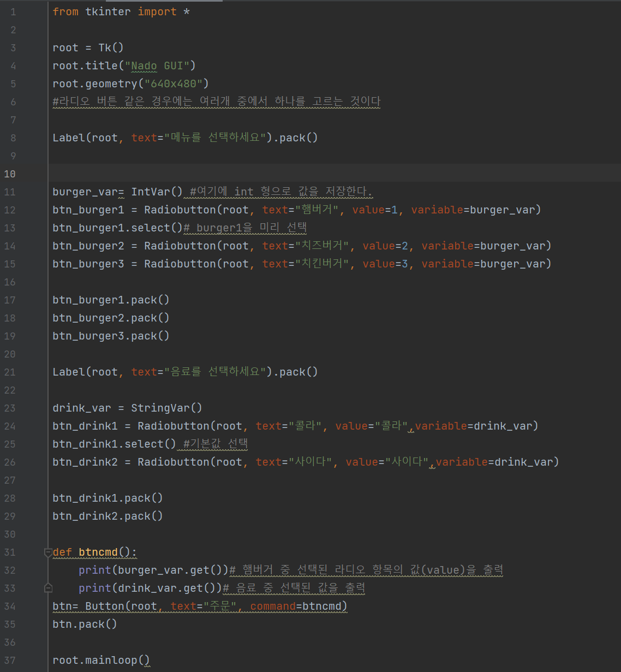Image resolution: width=621 pixels, height=672 pixels.
Task: Click 'btn_drink1.pack()' line
Action: coord(108,498)
